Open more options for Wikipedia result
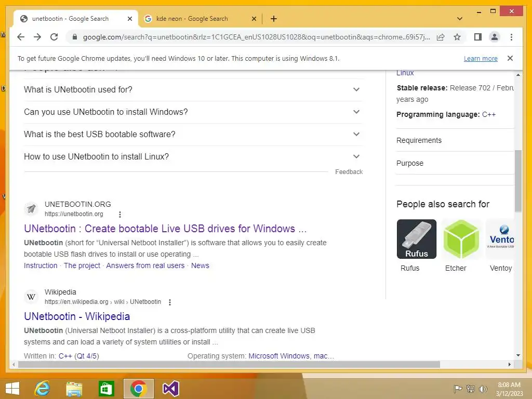Viewport: 532px width, 399px height. pyautogui.click(x=170, y=302)
